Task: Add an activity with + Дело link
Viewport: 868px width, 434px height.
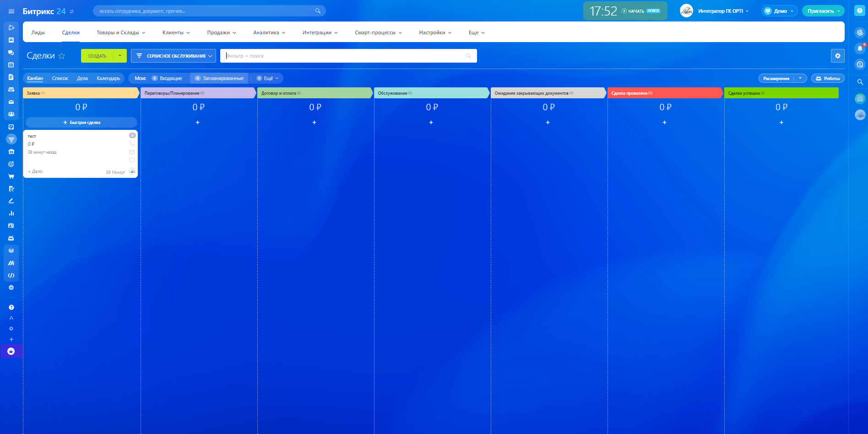Action: click(35, 171)
